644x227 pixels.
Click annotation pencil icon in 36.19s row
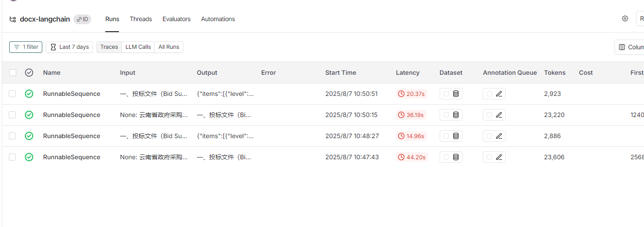click(499, 115)
